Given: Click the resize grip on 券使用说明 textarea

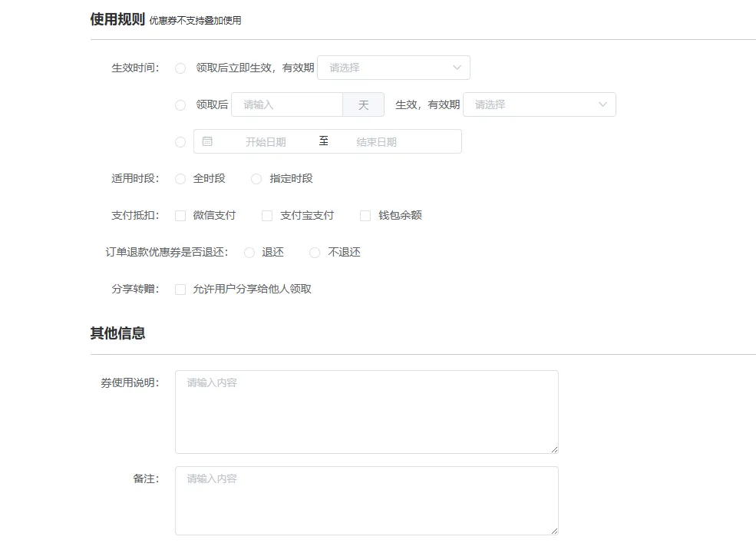Looking at the screenshot, I should click(555, 449).
